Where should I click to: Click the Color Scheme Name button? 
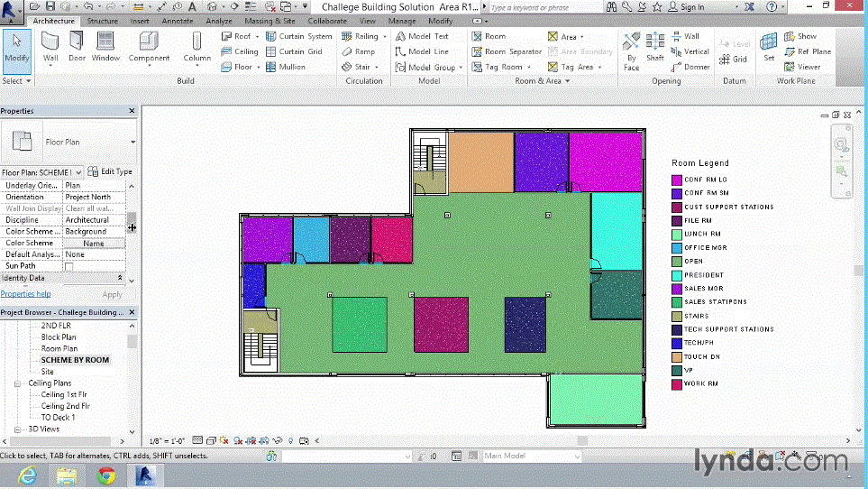click(x=94, y=243)
